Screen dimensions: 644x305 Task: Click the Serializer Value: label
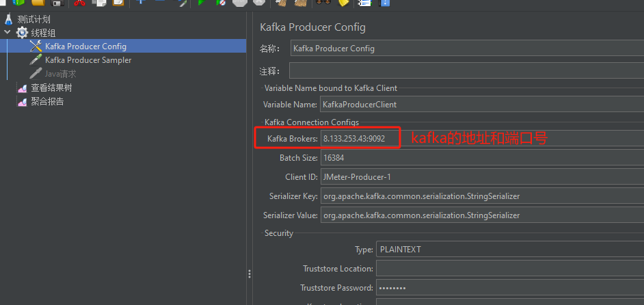point(291,215)
